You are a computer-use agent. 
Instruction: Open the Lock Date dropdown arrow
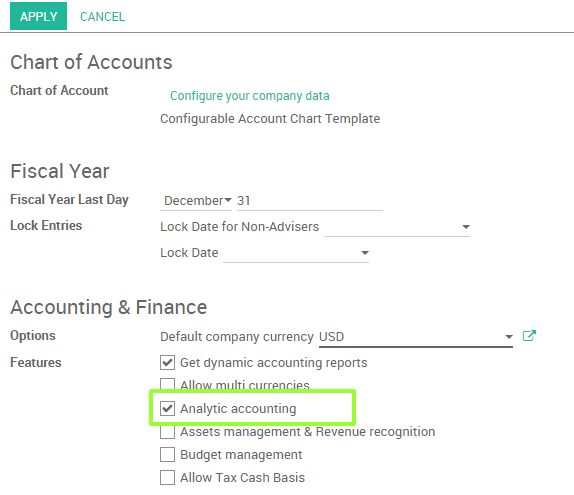tap(365, 253)
